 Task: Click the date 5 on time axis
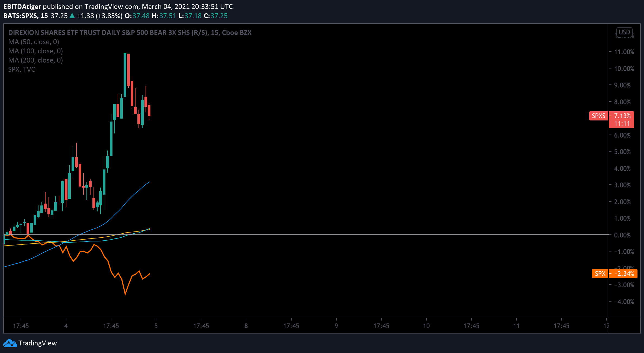point(156,326)
